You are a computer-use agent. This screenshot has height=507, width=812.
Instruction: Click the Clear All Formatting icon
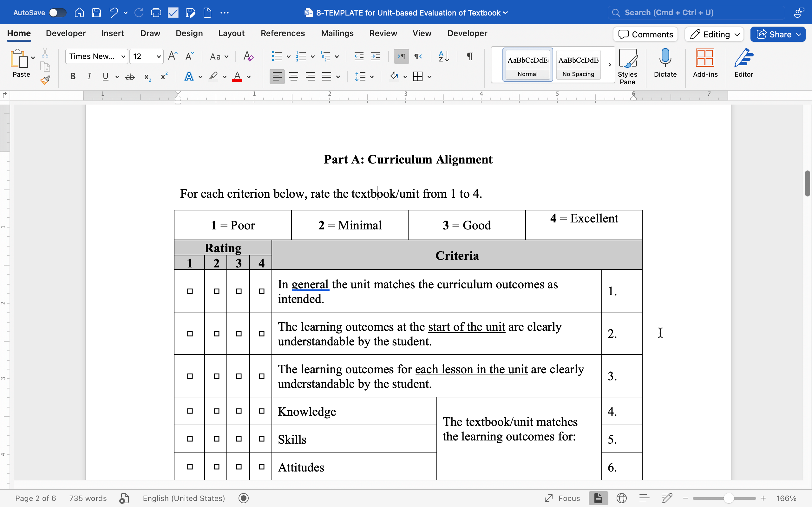[x=248, y=56]
